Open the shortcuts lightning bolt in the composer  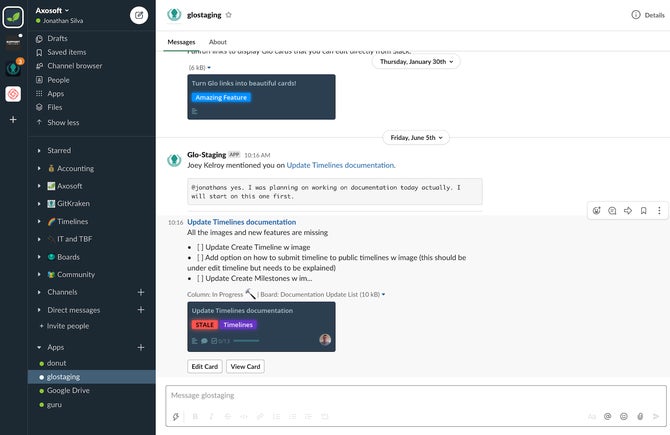pos(176,417)
